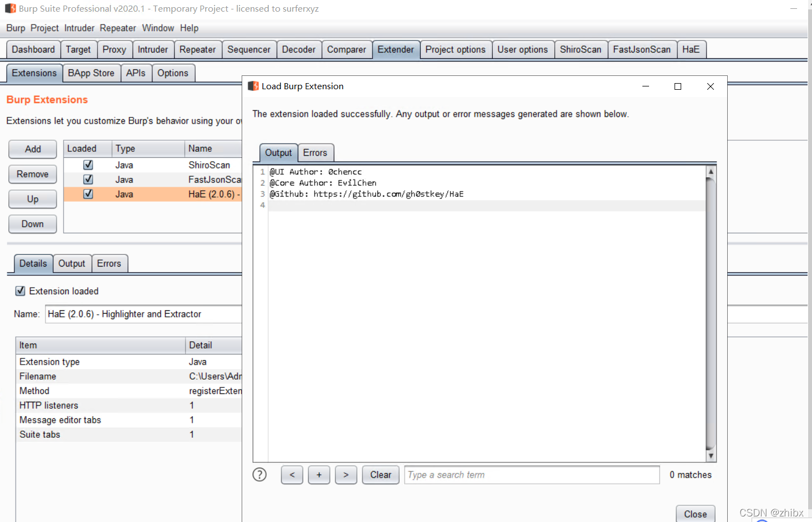
Task: Switch to the Errors tab in the dialog
Action: pyautogui.click(x=315, y=152)
